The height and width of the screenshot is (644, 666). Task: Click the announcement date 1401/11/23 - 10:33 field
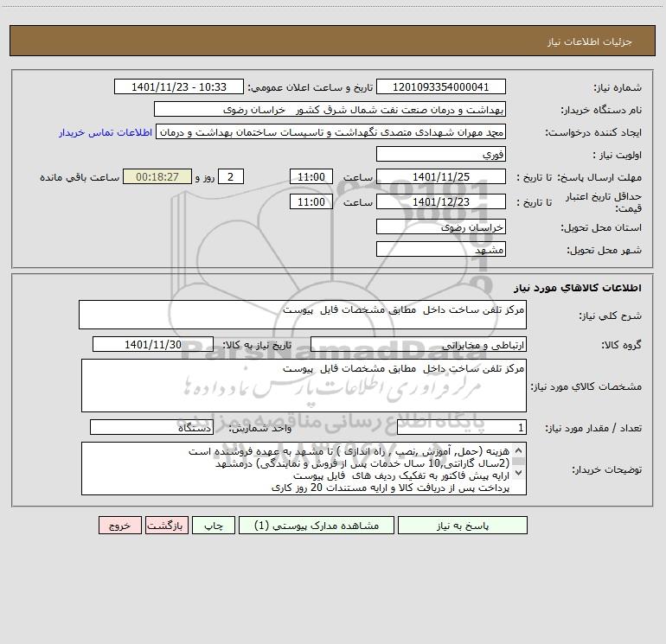coord(179,86)
